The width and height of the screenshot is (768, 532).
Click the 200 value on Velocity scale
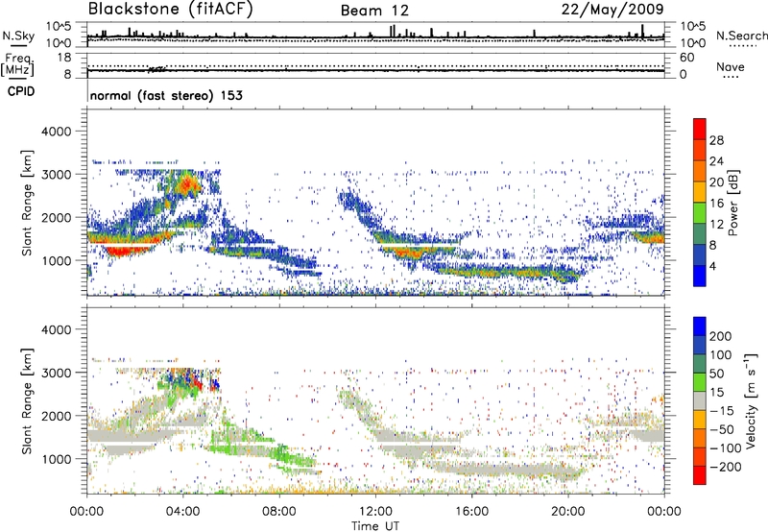(x=721, y=336)
